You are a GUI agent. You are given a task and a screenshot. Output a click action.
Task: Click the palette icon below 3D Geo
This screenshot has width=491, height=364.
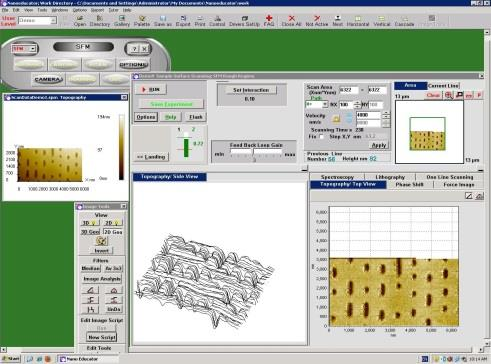coord(101,241)
